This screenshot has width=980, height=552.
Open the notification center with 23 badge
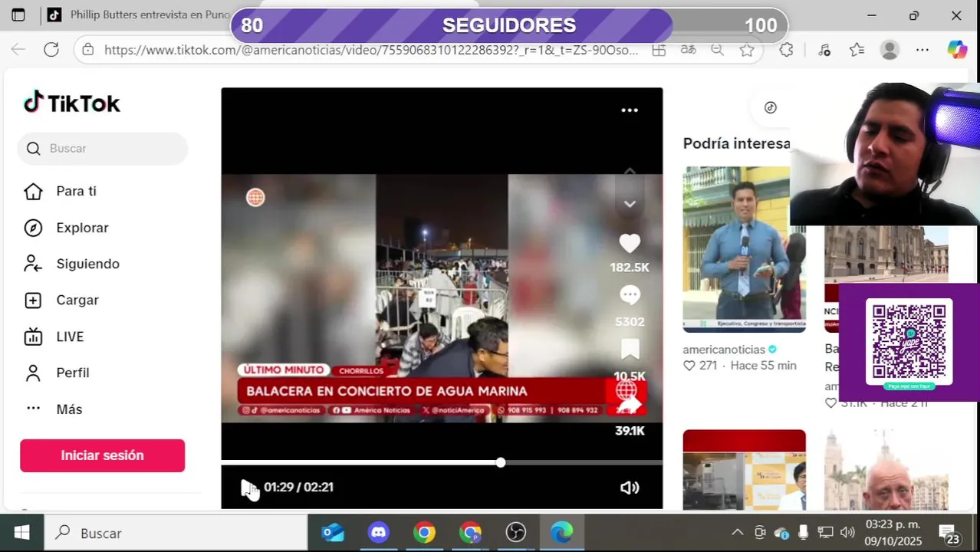click(949, 534)
